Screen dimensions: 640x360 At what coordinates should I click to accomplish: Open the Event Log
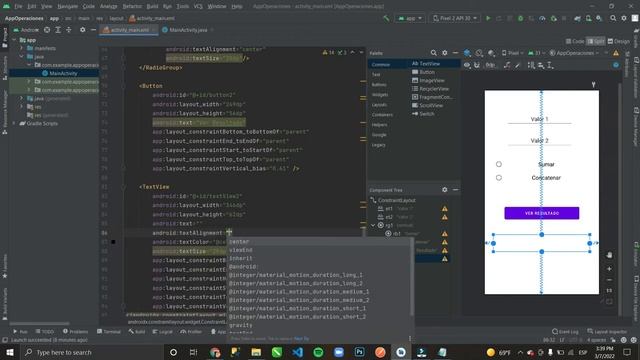click(x=565, y=331)
